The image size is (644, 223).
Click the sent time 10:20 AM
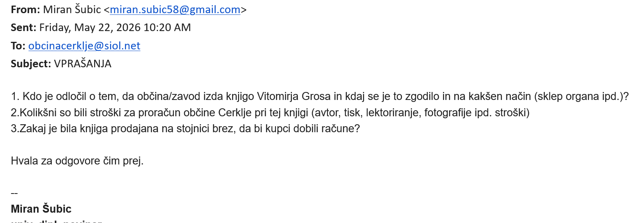[167, 27]
